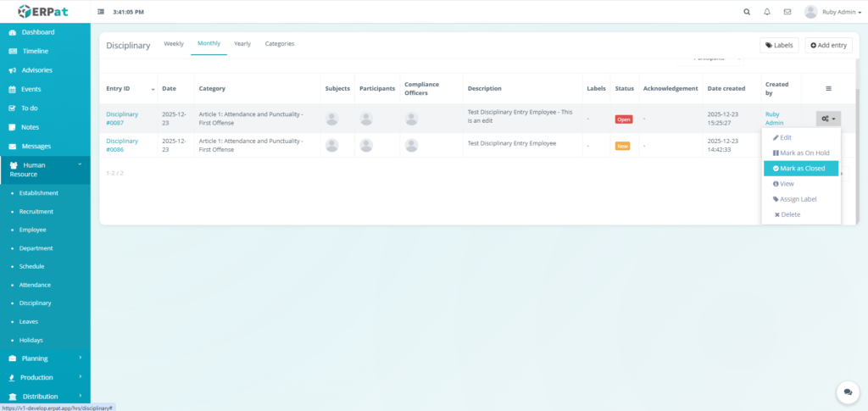Click the Add entry button
Viewport: 868px width, 411px height.
click(828, 46)
